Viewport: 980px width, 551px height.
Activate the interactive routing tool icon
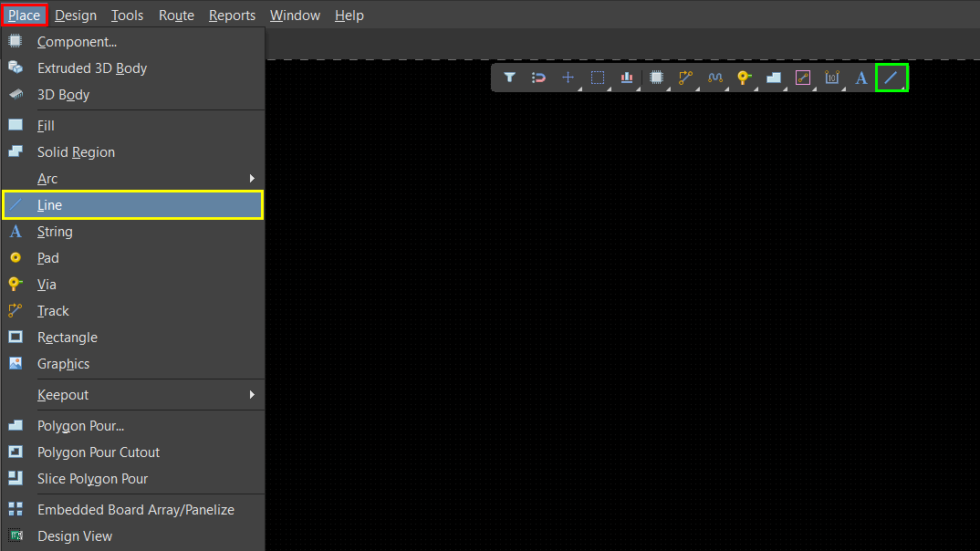(x=685, y=78)
